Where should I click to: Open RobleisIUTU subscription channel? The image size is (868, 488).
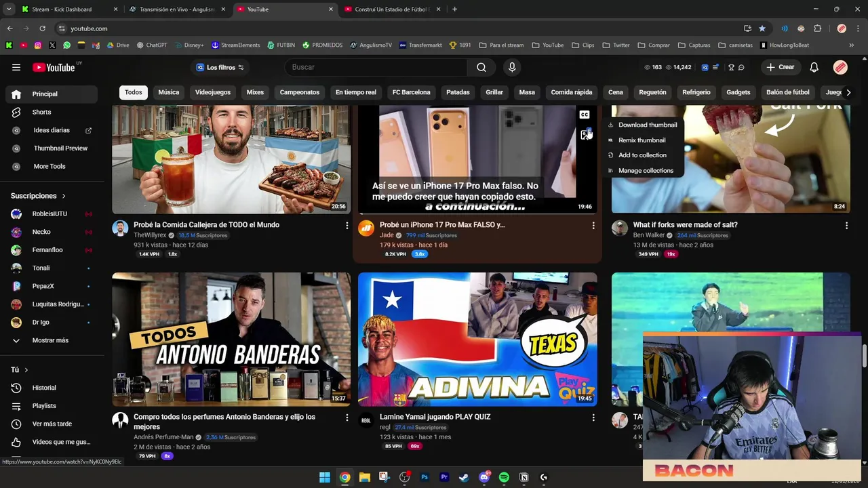pyautogui.click(x=49, y=214)
